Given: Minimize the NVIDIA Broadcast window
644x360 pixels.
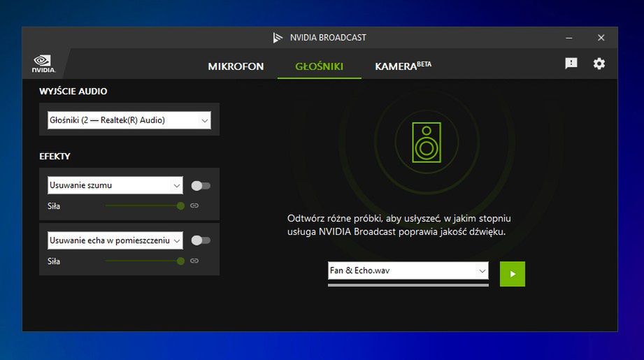Looking at the screenshot, I should 569,38.
